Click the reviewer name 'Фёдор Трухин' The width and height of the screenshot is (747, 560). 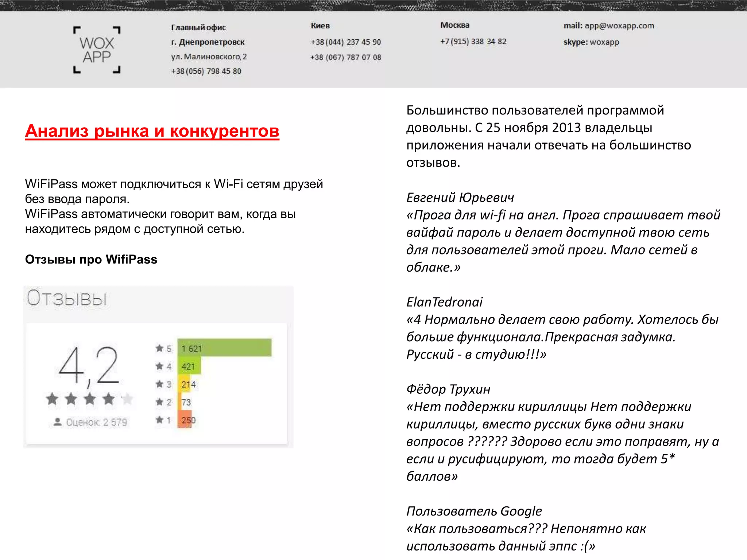point(448,389)
